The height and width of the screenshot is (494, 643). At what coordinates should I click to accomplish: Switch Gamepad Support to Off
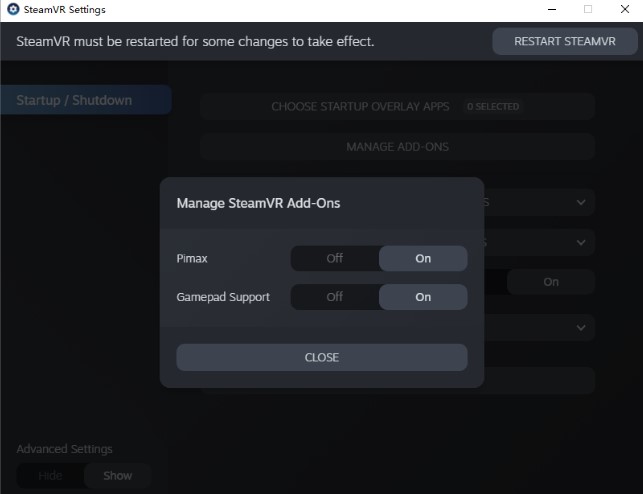click(335, 297)
